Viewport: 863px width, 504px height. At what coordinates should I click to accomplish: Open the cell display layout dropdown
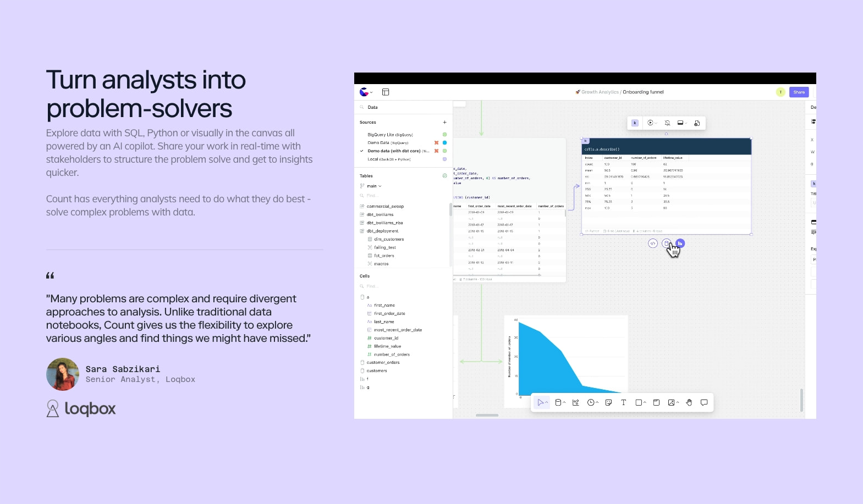[x=682, y=123]
